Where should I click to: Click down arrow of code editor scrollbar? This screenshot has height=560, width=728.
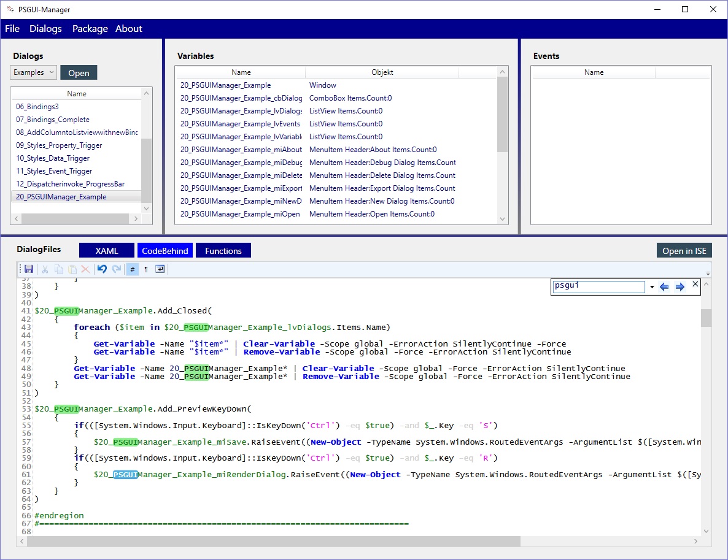(x=706, y=531)
